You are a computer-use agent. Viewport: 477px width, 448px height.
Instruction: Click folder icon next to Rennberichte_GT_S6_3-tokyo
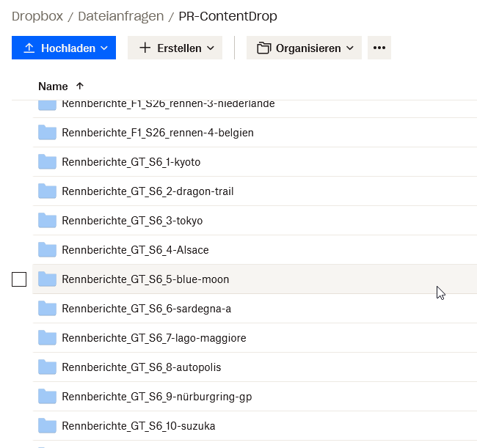48,221
